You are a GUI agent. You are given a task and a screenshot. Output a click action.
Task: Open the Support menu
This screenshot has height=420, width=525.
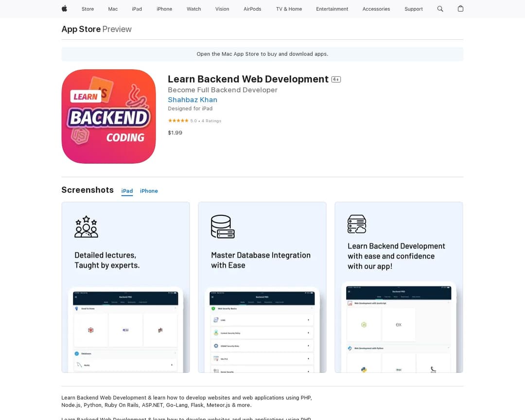[414, 9]
